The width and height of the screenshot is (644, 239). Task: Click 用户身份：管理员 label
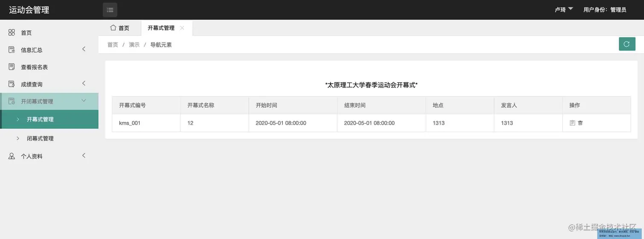[x=605, y=9]
